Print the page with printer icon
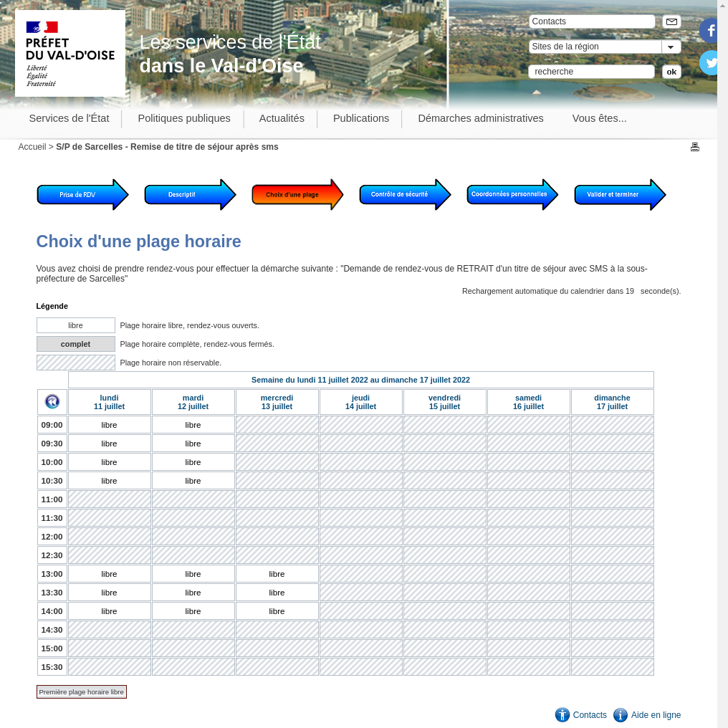The width and height of the screenshot is (728, 728). [x=694, y=147]
